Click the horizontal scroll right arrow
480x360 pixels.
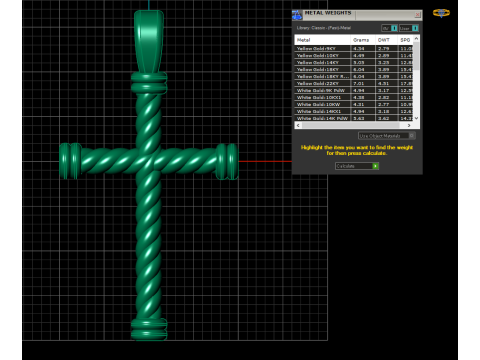pos(409,125)
